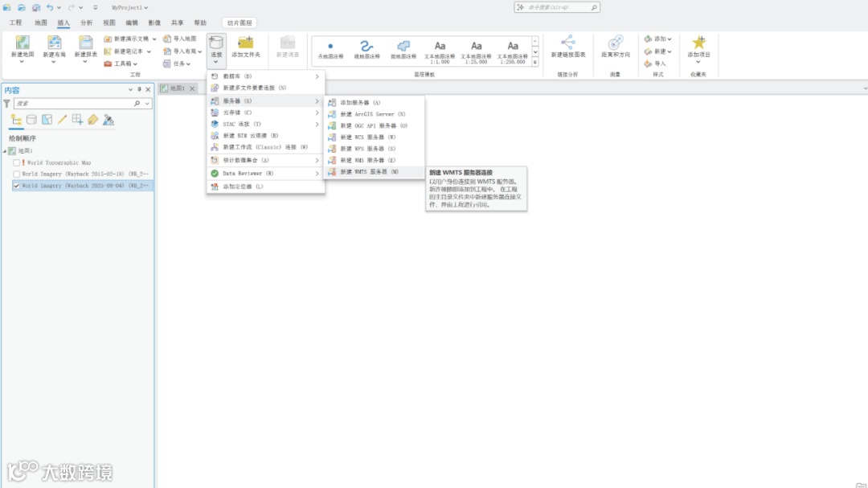868x488 pixels.
Task: Click the 新建演示文稿 presentation icon
Action: point(108,39)
